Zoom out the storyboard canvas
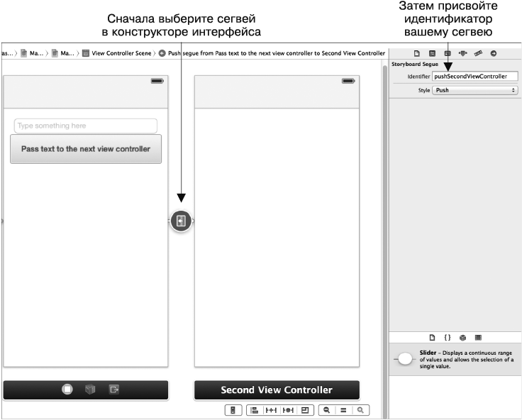Image resolution: width=522 pixels, height=420 pixels. pyautogui.click(x=327, y=410)
